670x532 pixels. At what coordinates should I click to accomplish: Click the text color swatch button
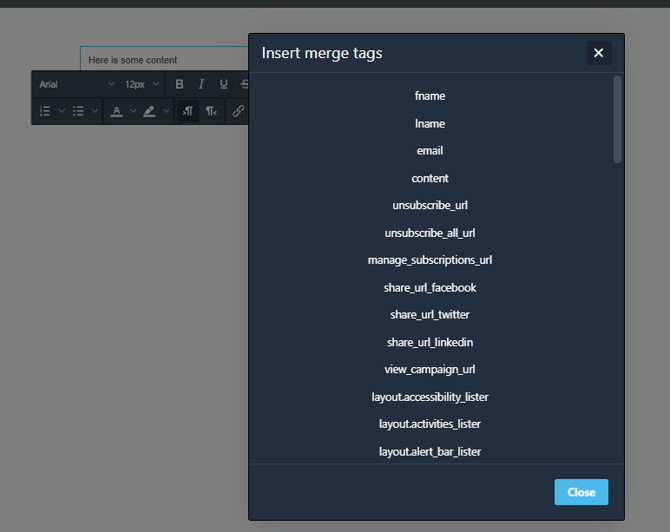pos(117,111)
